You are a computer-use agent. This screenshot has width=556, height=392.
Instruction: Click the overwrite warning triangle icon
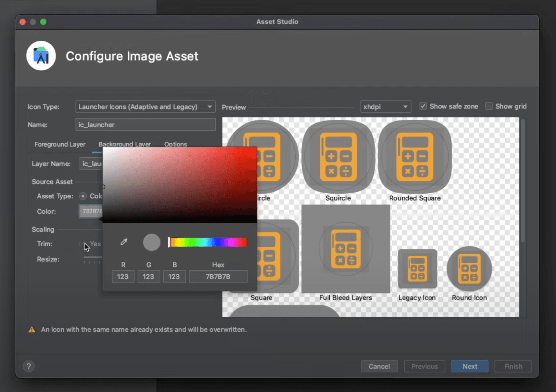click(x=32, y=330)
